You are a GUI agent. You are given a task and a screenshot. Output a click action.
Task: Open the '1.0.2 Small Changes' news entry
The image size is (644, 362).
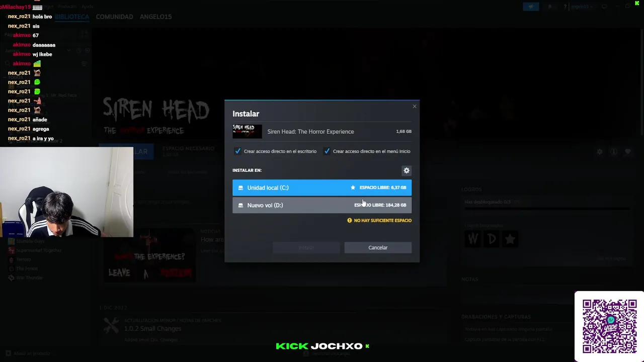pos(152,329)
